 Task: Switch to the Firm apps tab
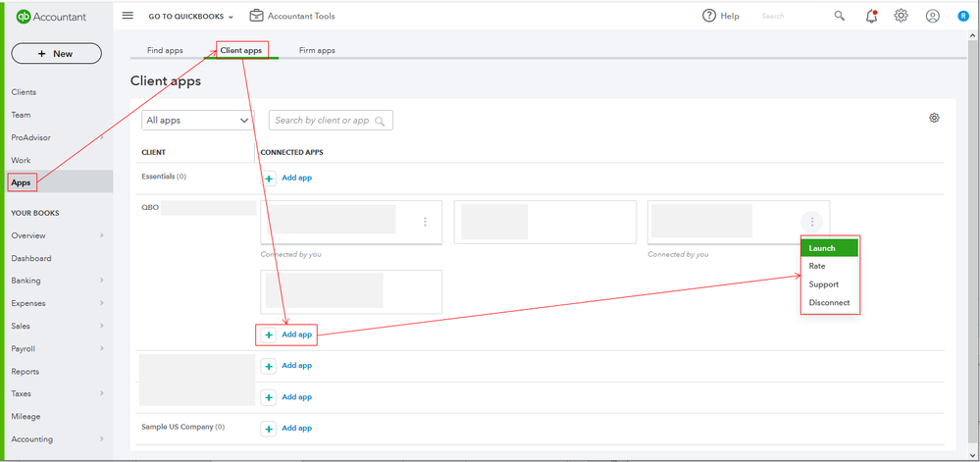click(x=317, y=51)
